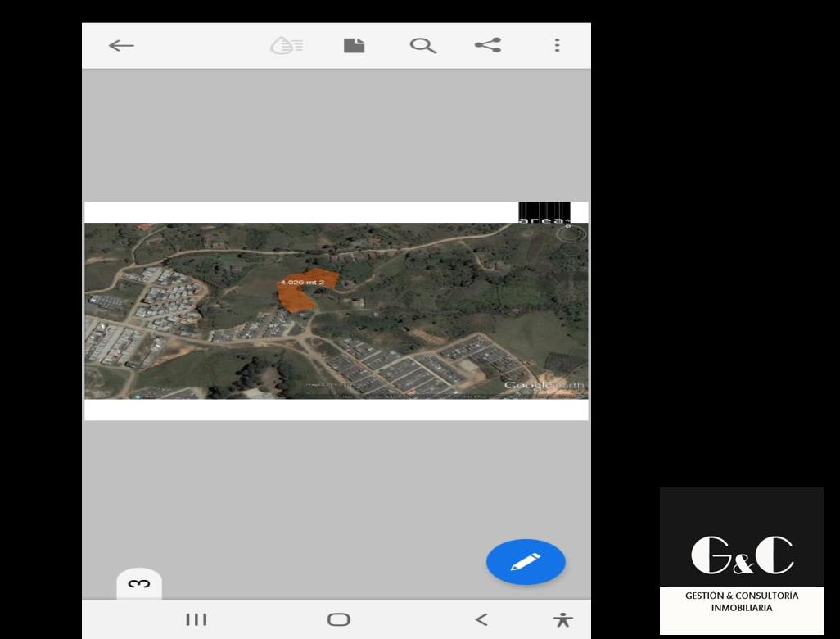Viewport: 840px width, 639px height.
Task: Open the three-dot overflow menu
Action: tap(557, 46)
